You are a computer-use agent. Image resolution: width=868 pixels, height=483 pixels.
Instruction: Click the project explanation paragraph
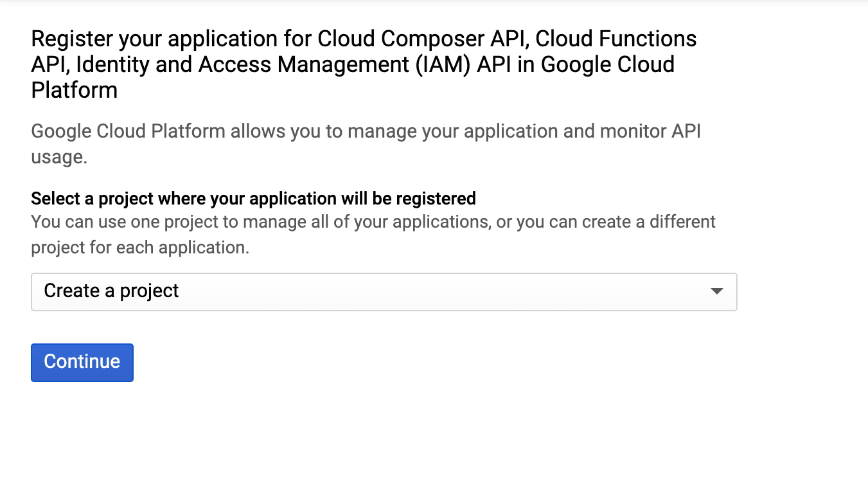[373, 234]
